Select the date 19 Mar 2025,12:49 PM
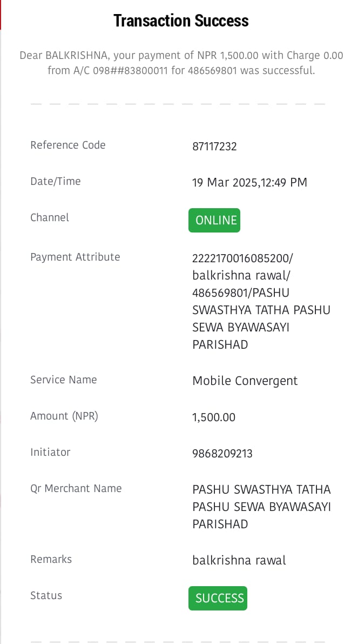358x644 pixels. [x=250, y=183]
